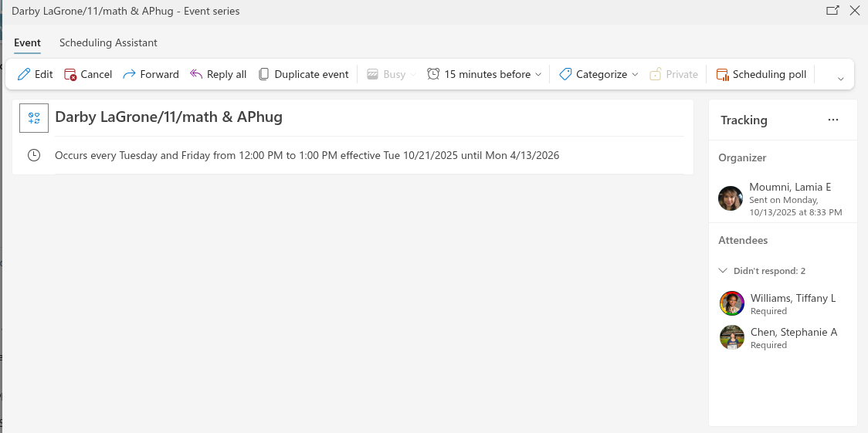Collapse the Didn't respond attendee list

click(723, 271)
